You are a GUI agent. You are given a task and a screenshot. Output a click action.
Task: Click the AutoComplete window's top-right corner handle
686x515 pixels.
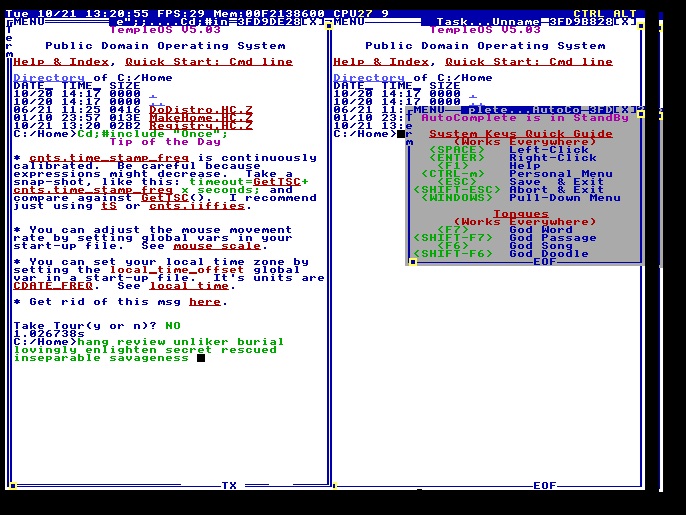(x=640, y=114)
